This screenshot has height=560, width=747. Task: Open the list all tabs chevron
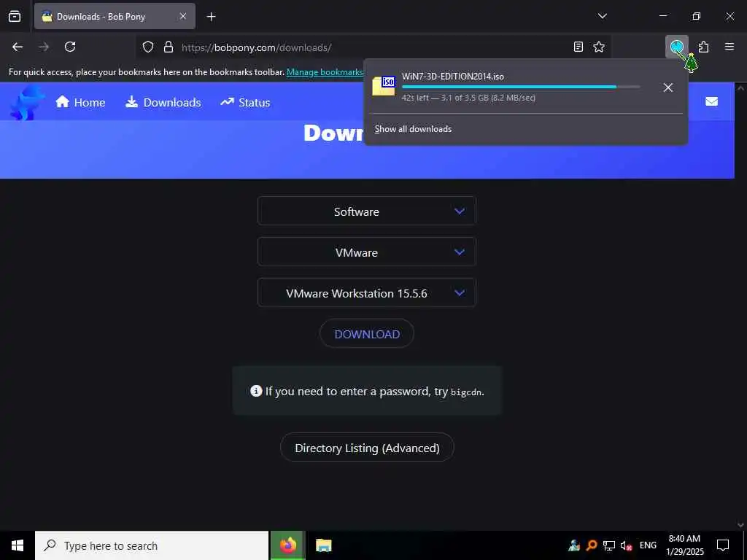click(x=602, y=16)
